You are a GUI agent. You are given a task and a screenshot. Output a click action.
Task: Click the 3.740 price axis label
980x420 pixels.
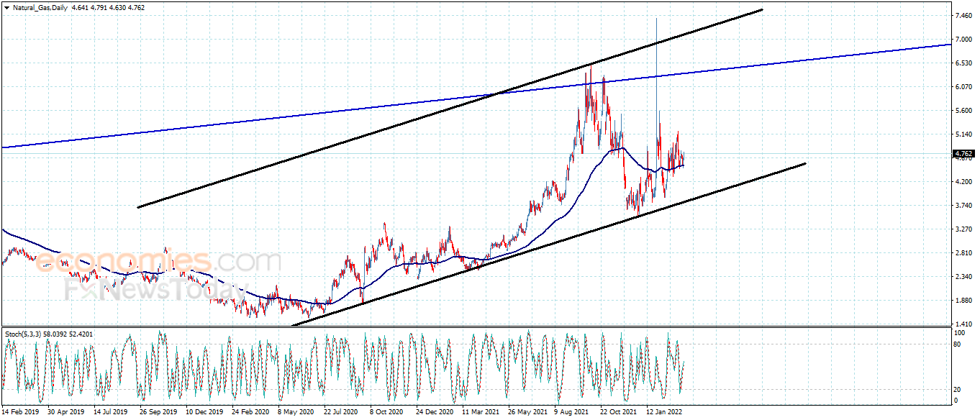point(963,206)
